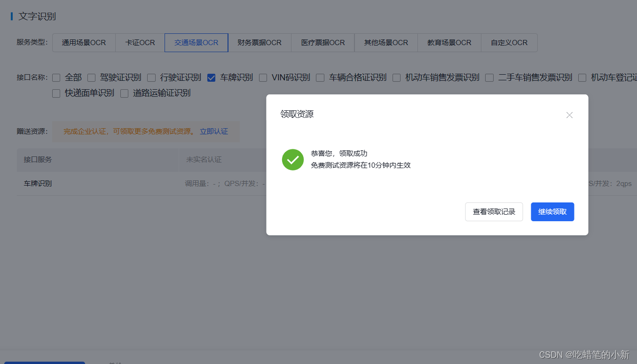Open the 自定义OCR tab
637x364 pixels.
coord(509,43)
